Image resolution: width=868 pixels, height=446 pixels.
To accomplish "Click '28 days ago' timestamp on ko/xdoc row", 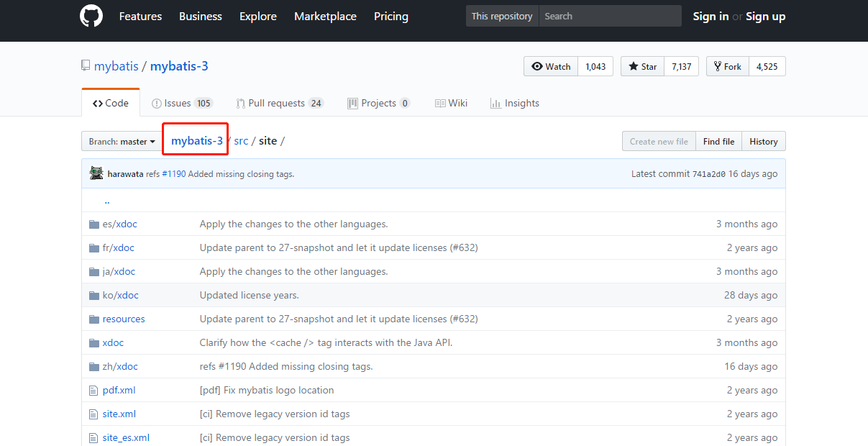I will pyautogui.click(x=751, y=296).
